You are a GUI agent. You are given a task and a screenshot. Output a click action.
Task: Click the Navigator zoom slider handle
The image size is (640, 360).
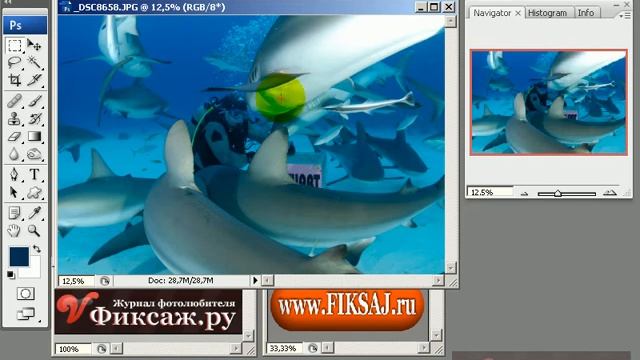tap(558, 193)
